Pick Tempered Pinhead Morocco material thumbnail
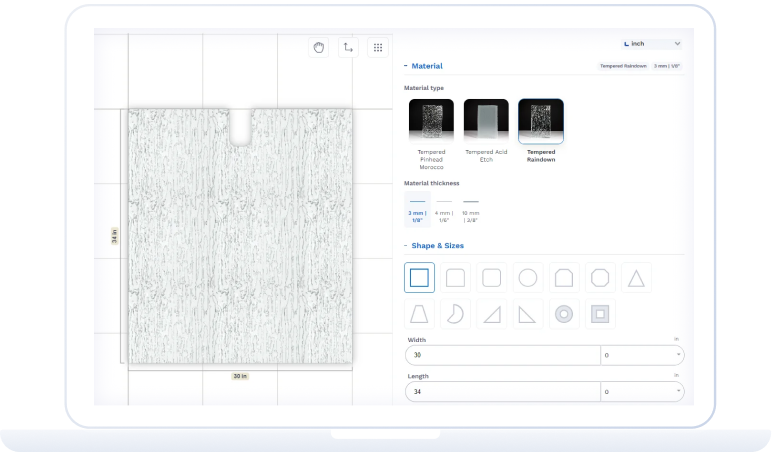This screenshot has height=452, width=772. click(431, 121)
